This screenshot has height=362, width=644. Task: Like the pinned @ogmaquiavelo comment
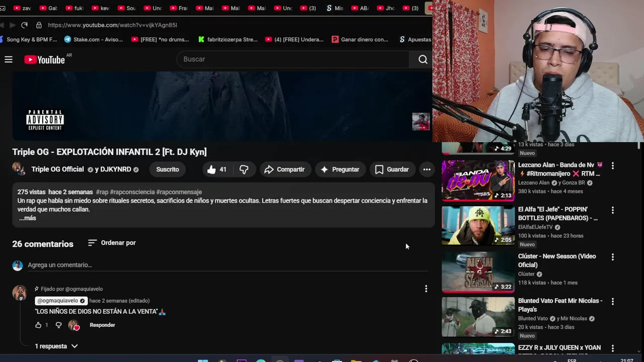tap(38, 325)
